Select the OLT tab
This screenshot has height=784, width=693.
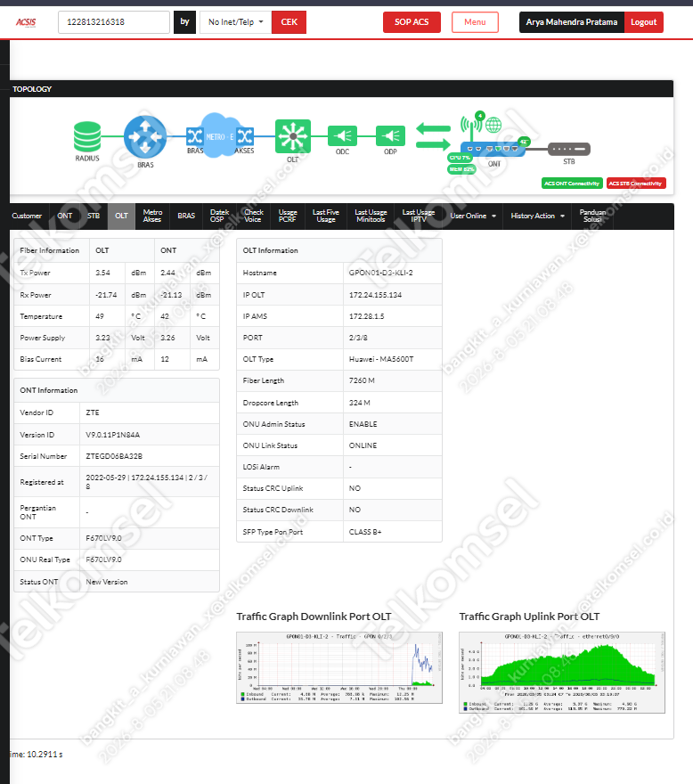121,216
